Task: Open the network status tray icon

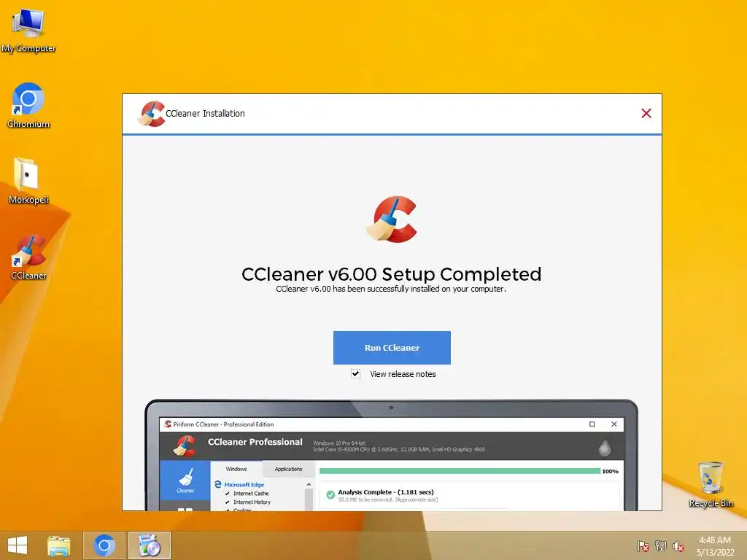Action: click(661, 546)
